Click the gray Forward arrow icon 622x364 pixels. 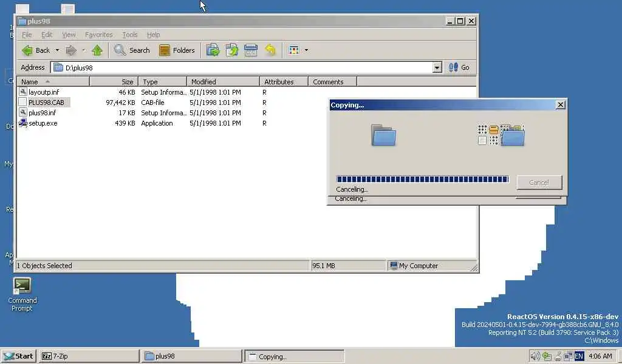click(x=71, y=50)
